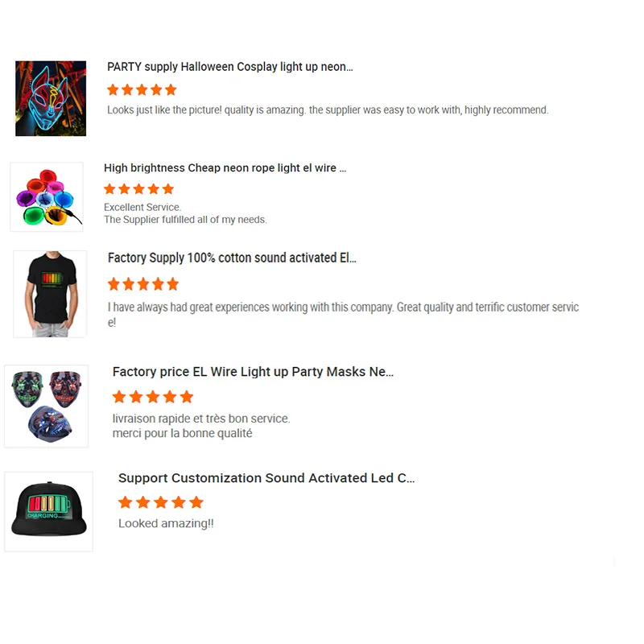644x644 pixels.
Task: Open 'High brightness Cheap neon rope light' title
Action: point(225,168)
